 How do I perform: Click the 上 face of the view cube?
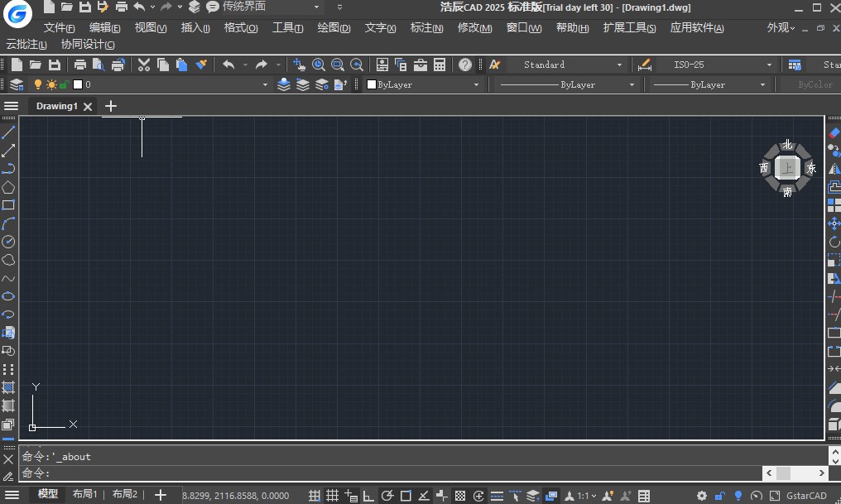pyautogui.click(x=787, y=168)
